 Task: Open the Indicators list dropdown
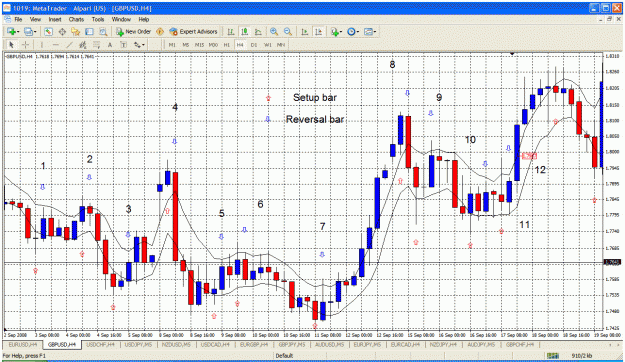click(x=336, y=32)
